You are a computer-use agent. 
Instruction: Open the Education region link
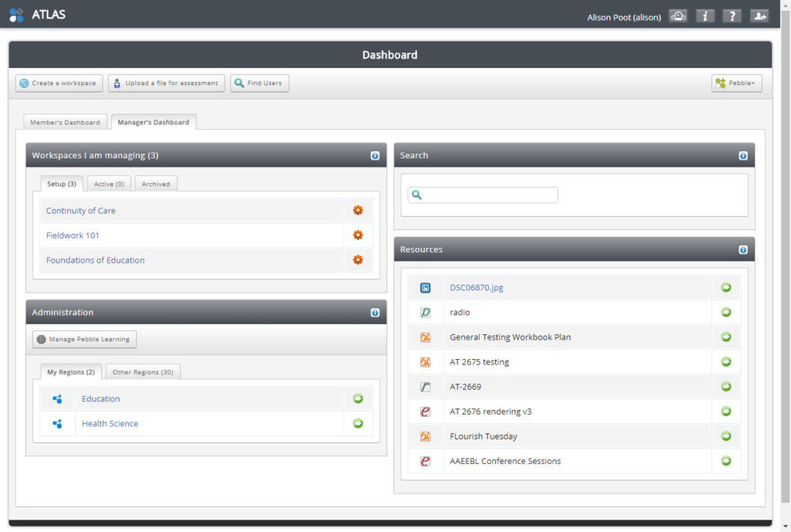click(101, 398)
